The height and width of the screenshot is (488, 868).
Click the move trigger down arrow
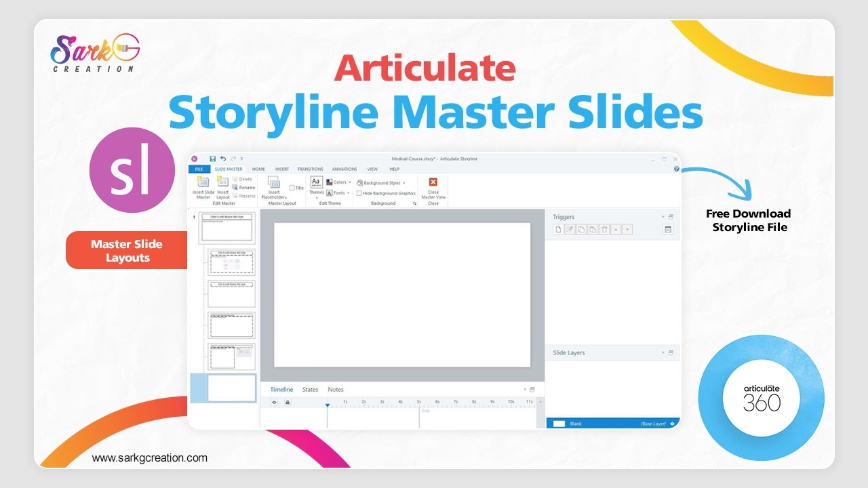pyautogui.click(x=627, y=230)
